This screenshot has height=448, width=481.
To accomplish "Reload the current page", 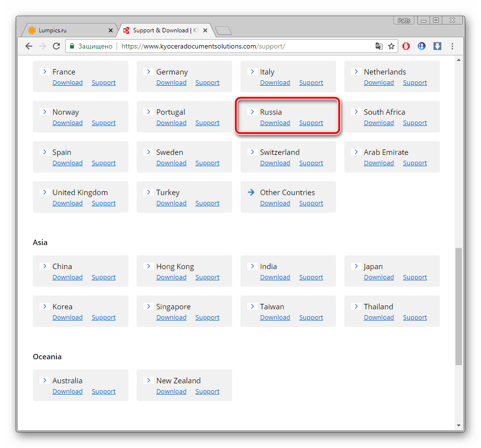I will click(56, 46).
